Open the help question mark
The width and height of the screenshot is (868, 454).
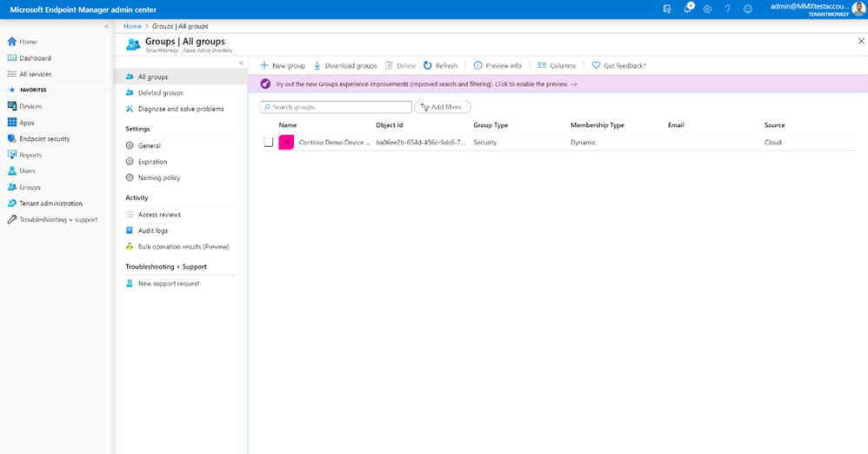tap(727, 10)
